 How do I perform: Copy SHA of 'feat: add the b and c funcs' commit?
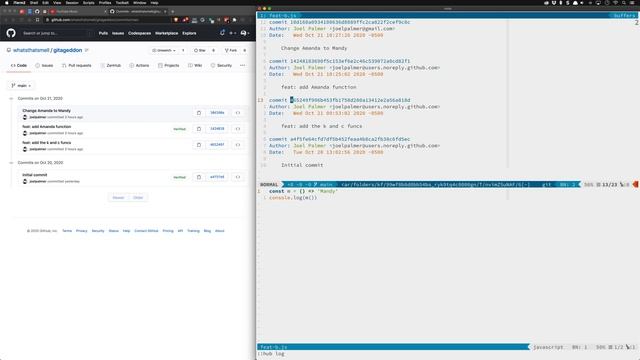pos(199,145)
